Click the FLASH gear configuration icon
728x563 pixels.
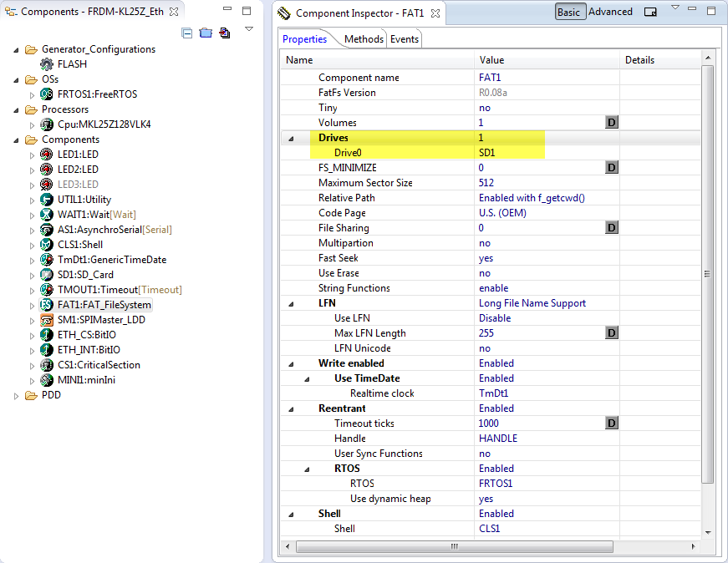click(x=48, y=64)
